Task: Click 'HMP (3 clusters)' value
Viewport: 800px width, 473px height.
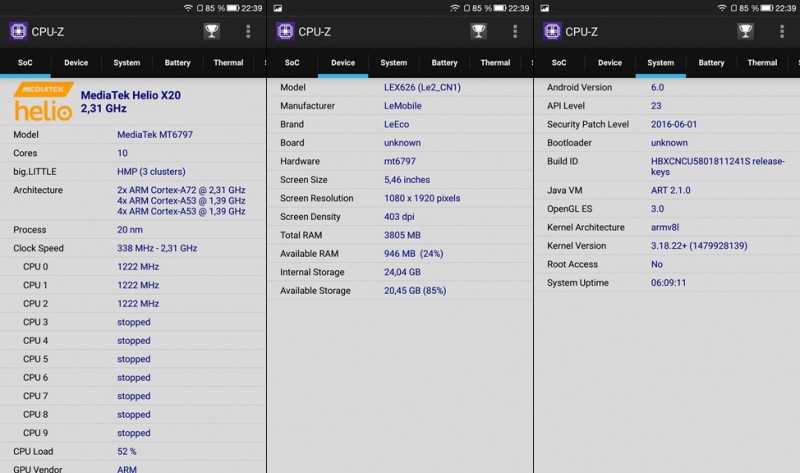Action: (151, 171)
